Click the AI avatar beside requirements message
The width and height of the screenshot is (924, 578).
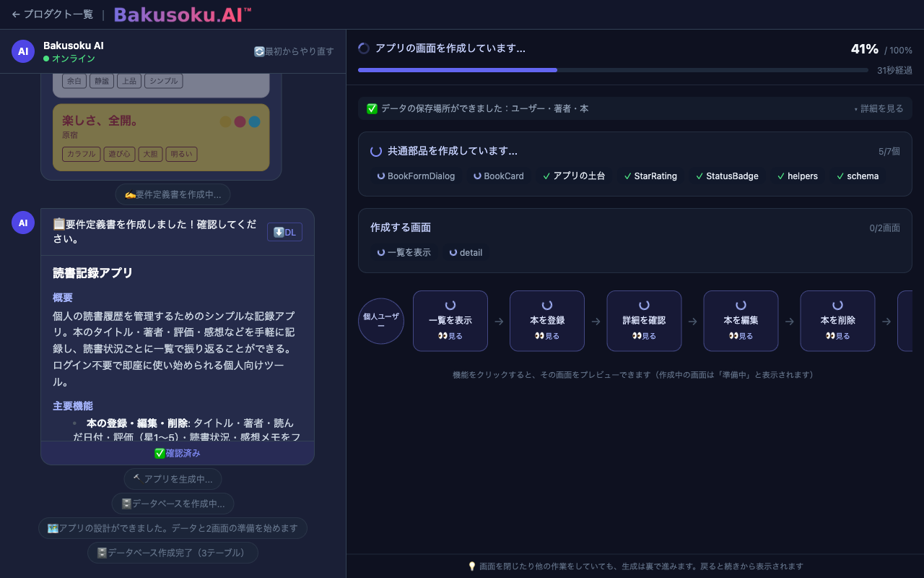click(23, 223)
